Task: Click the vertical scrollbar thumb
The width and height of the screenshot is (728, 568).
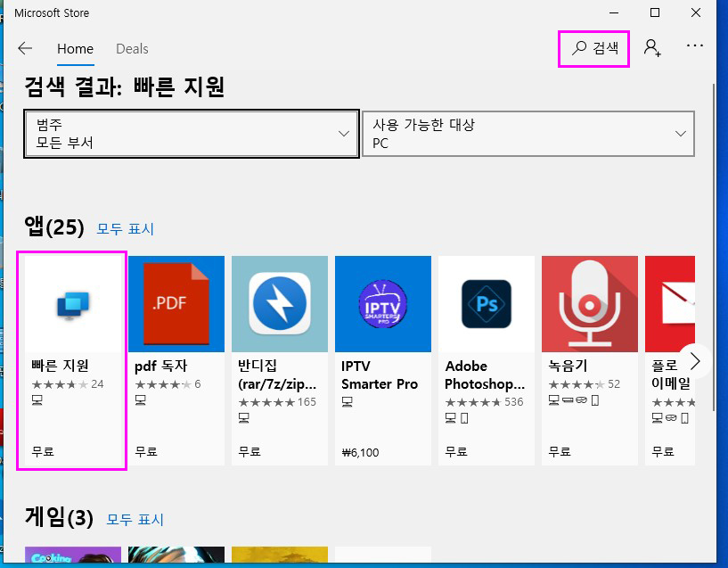Action: click(714, 246)
